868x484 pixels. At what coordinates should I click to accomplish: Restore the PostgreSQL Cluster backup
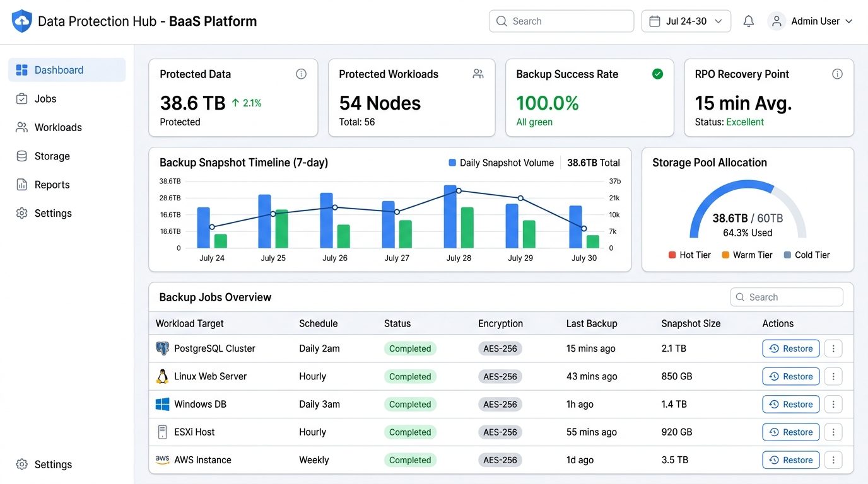tap(791, 349)
